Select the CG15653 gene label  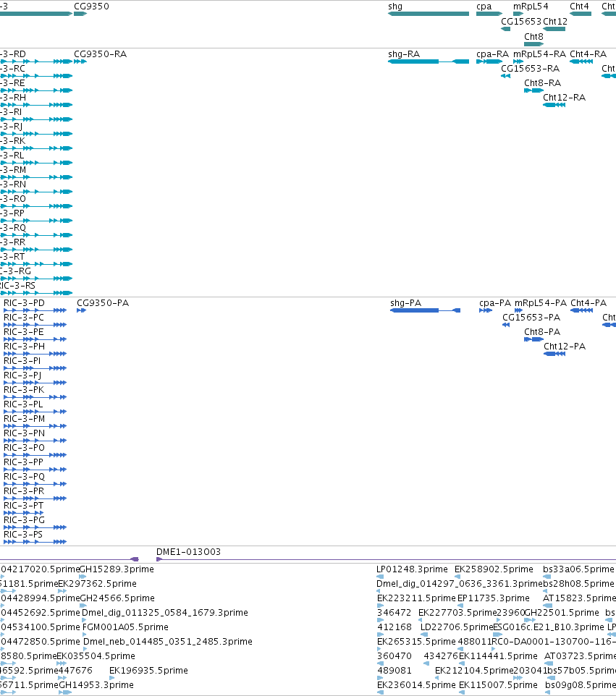(x=521, y=21)
